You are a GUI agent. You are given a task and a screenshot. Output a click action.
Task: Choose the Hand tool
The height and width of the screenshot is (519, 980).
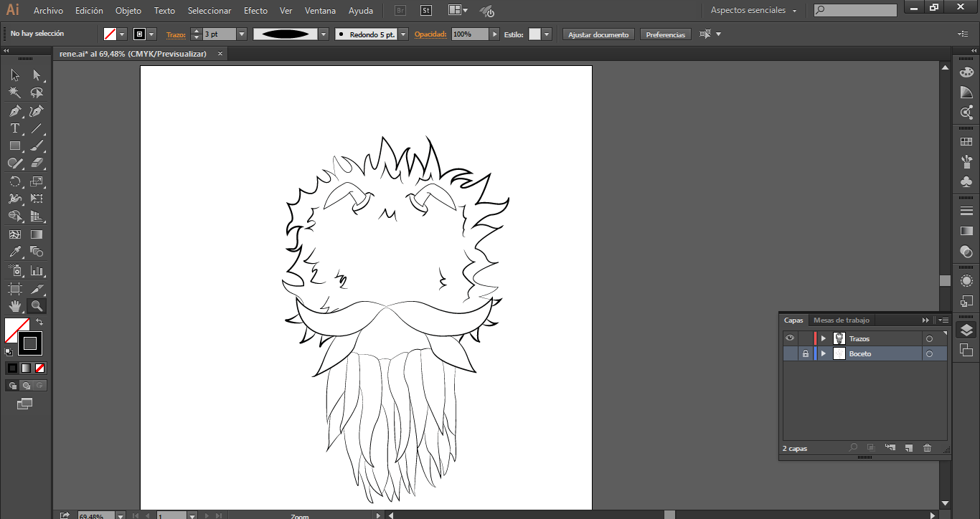[14, 306]
